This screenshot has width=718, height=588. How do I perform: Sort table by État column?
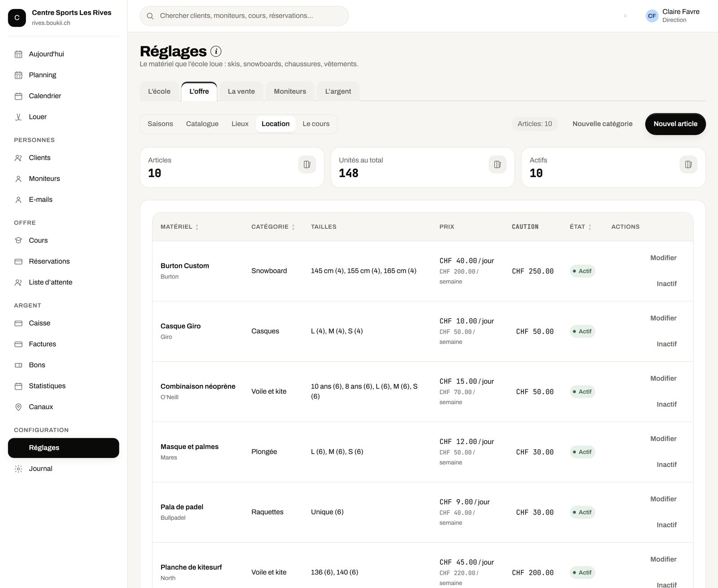coord(581,227)
